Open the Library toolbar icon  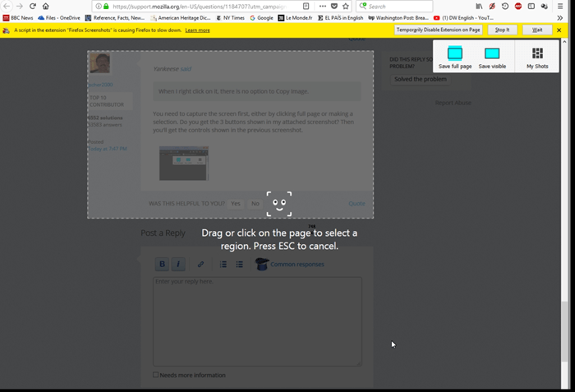[479, 7]
